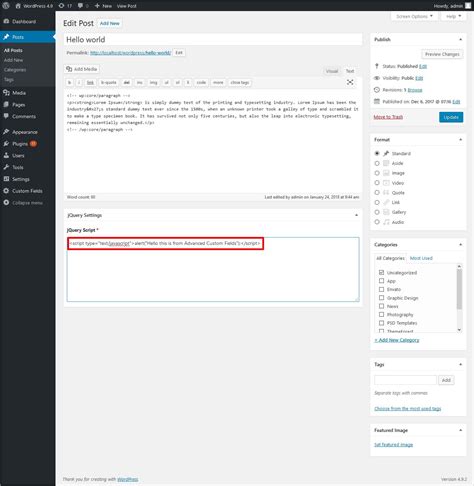Expand the Add New Category link
This screenshot has height=486, width=474.
[397, 340]
